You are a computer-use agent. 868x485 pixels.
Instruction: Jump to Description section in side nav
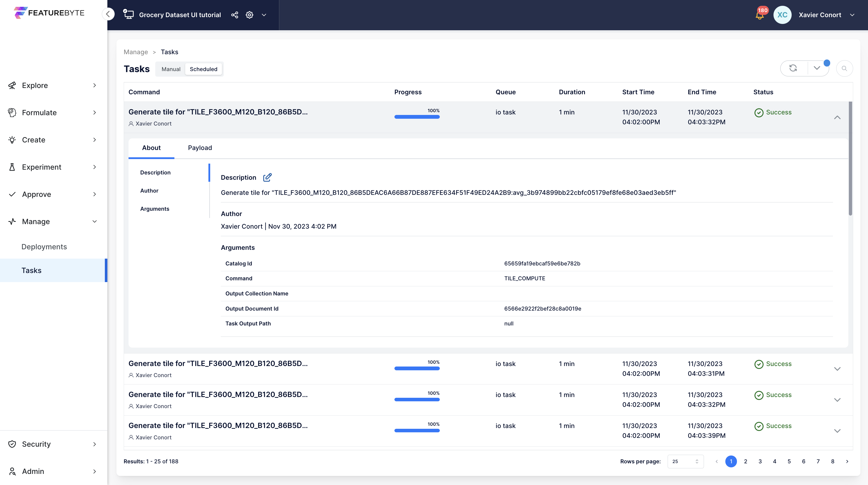tap(155, 173)
